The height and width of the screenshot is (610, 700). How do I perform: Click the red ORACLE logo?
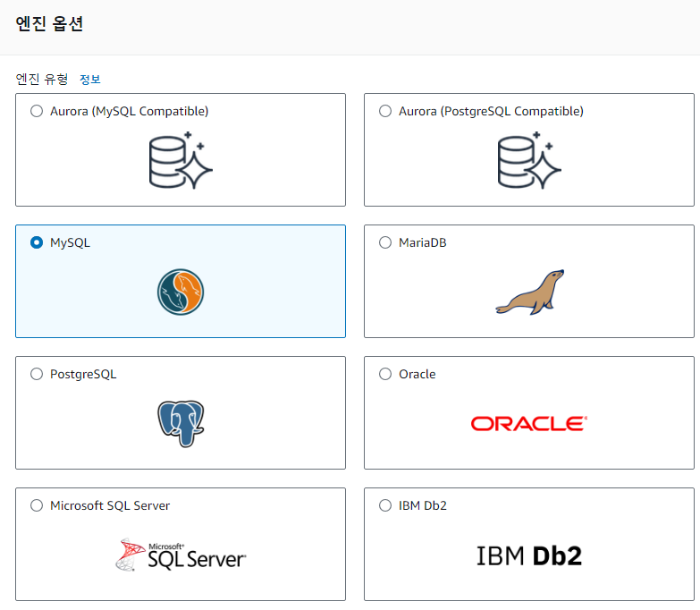click(529, 424)
